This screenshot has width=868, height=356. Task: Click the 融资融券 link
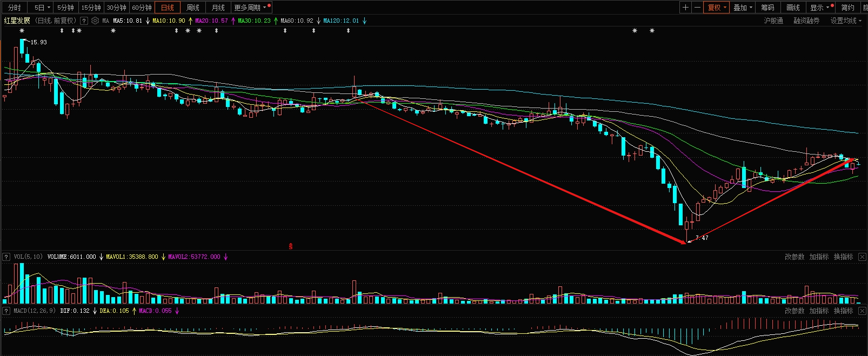806,21
